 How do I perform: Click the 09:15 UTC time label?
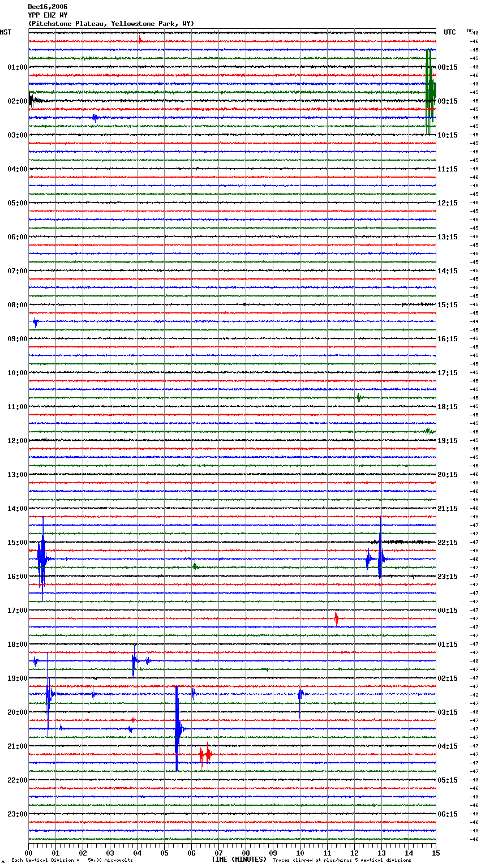(x=448, y=101)
